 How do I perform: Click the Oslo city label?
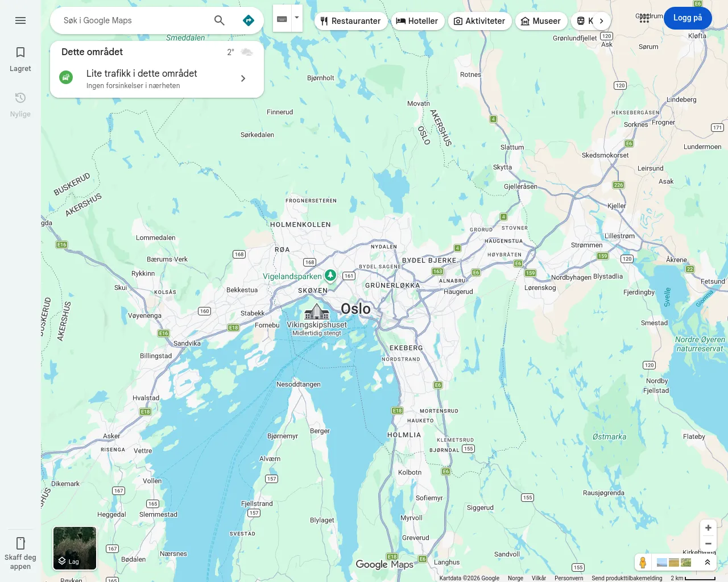pos(355,309)
